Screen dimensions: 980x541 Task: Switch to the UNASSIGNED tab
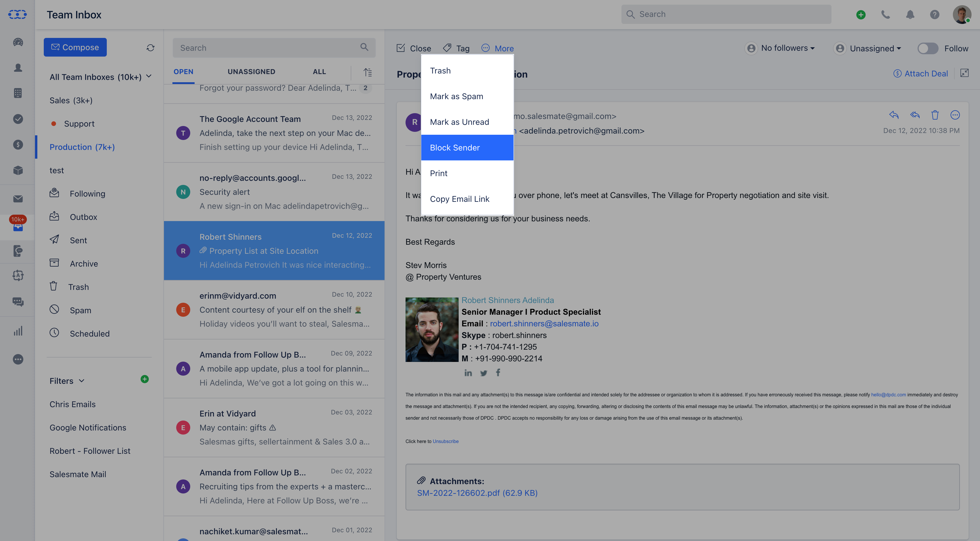tap(251, 72)
